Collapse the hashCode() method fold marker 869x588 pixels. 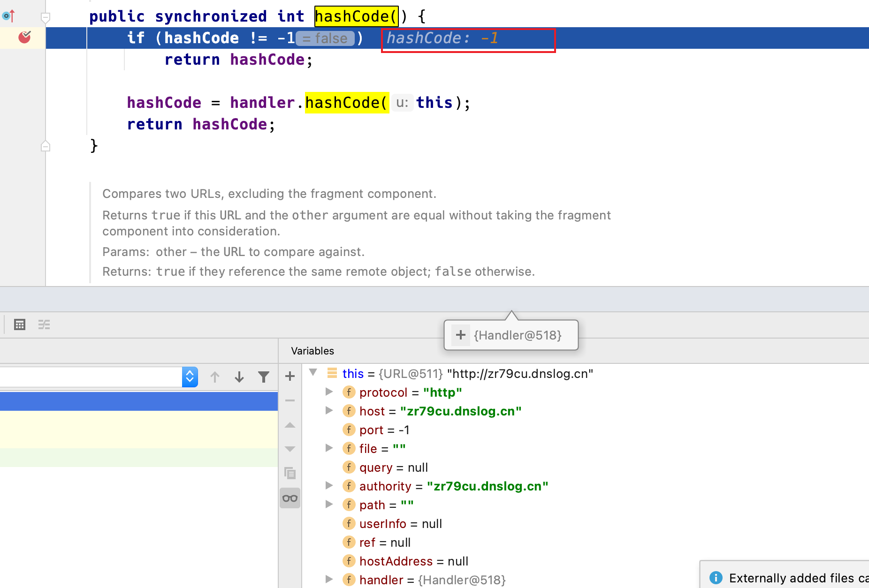[x=46, y=18]
